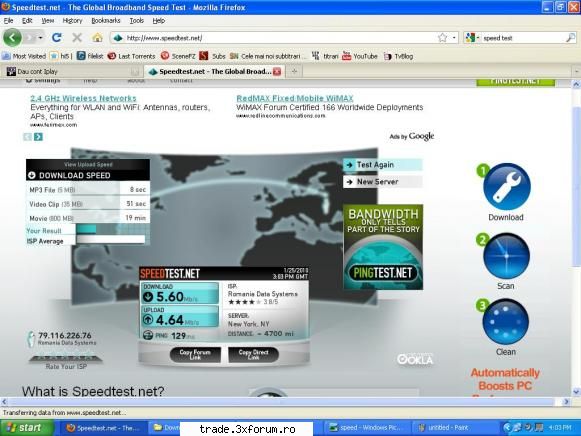Click the IP address 79.116.226.76
The width and height of the screenshot is (581, 436).
point(65,335)
